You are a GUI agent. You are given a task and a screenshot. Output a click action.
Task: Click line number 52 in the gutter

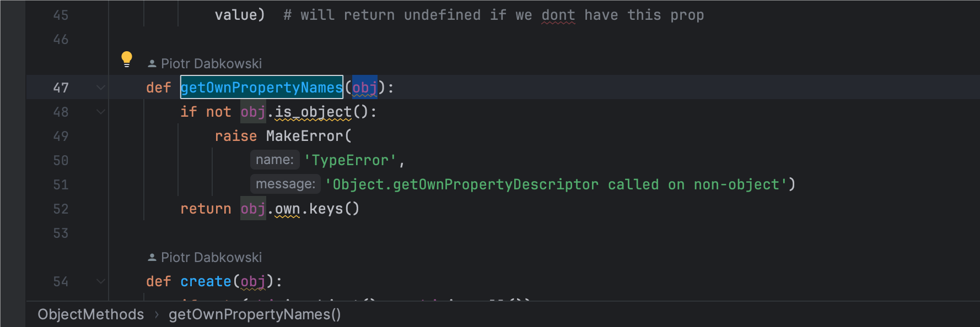(61, 209)
